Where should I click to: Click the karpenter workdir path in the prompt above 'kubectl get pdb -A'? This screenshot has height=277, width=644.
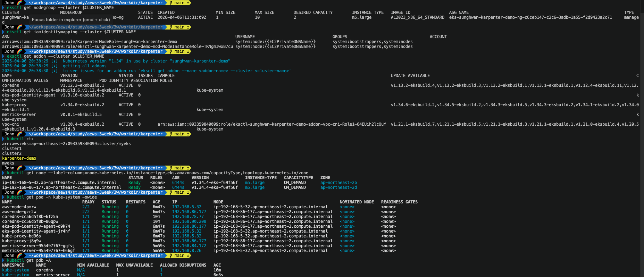pos(95,255)
